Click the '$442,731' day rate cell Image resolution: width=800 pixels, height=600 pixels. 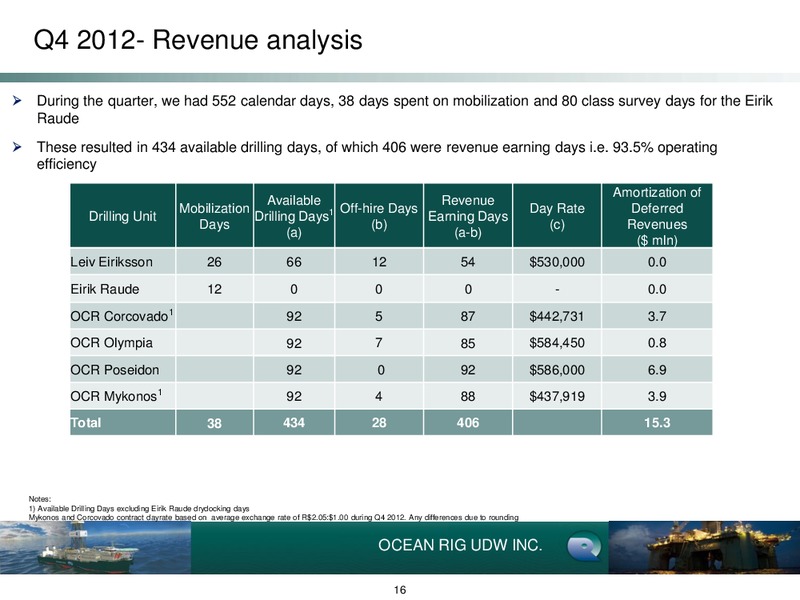point(557,316)
